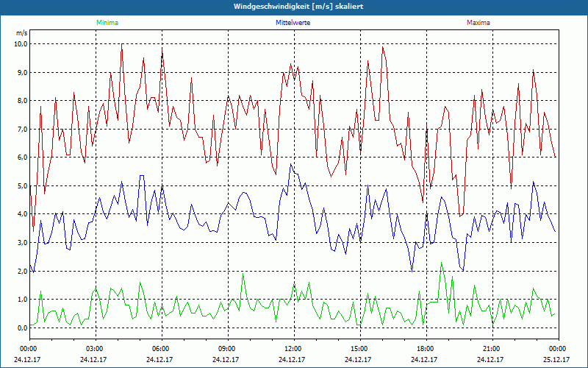Click the 0,0 y-axis value label
Screen dimensions: 588x368
21,328
